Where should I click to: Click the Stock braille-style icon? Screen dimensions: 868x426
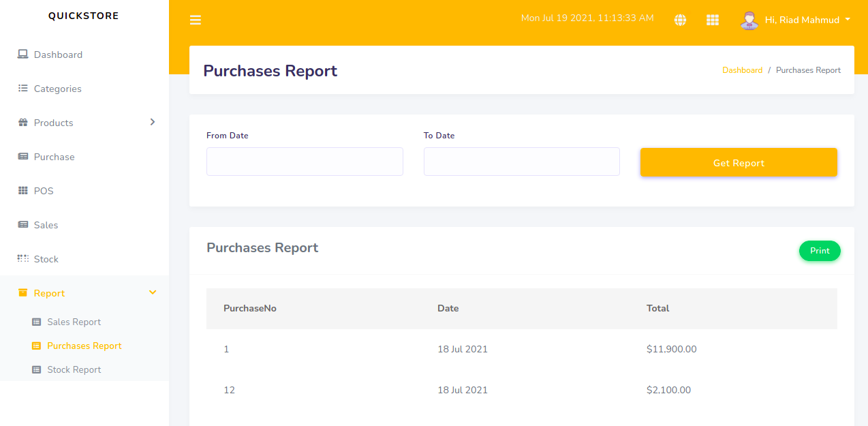pos(22,259)
